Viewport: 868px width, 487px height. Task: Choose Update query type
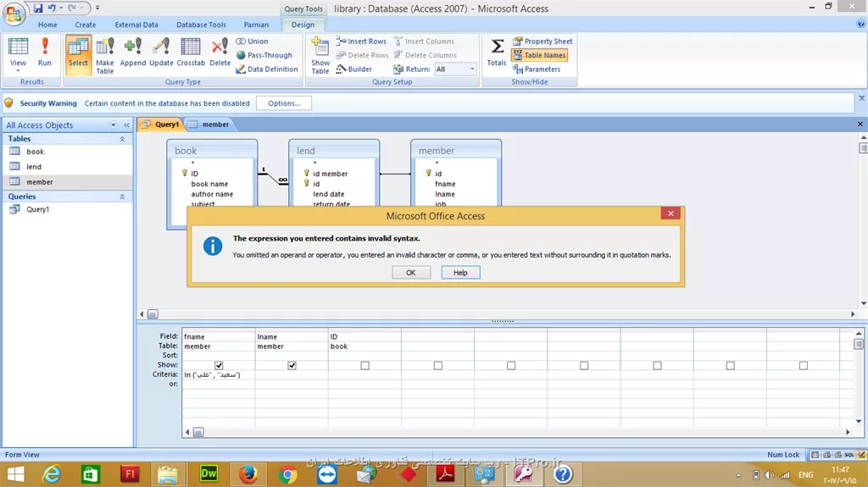tap(161, 52)
